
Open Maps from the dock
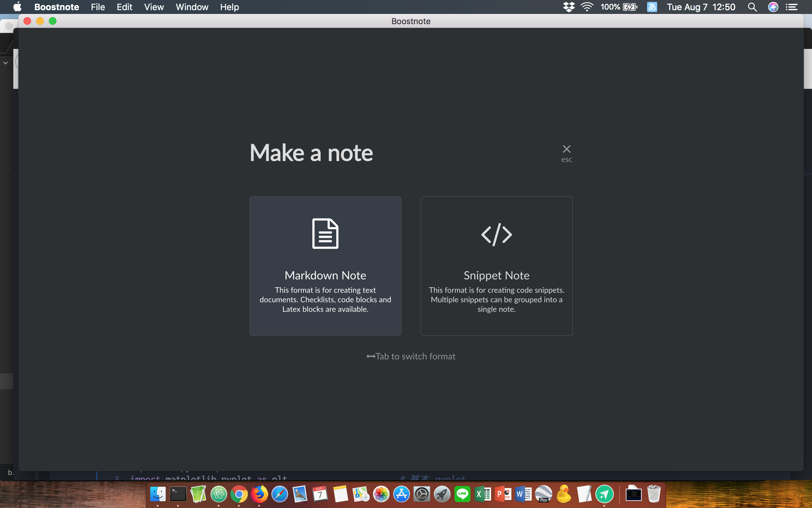point(361,494)
